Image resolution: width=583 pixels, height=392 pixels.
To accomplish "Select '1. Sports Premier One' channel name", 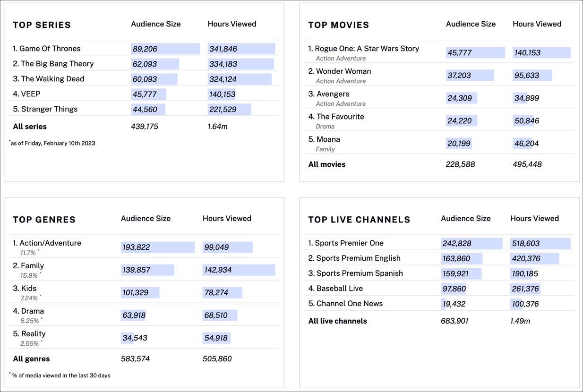I will coord(346,243).
